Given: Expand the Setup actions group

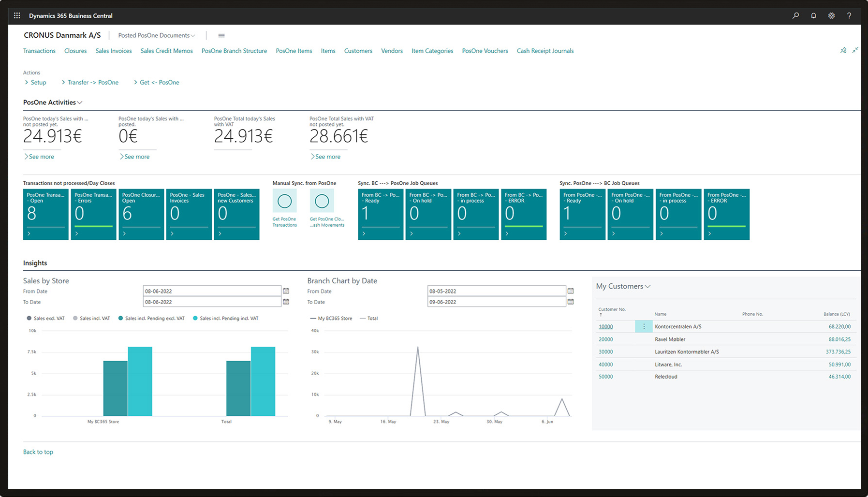Looking at the screenshot, I should pyautogui.click(x=36, y=82).
